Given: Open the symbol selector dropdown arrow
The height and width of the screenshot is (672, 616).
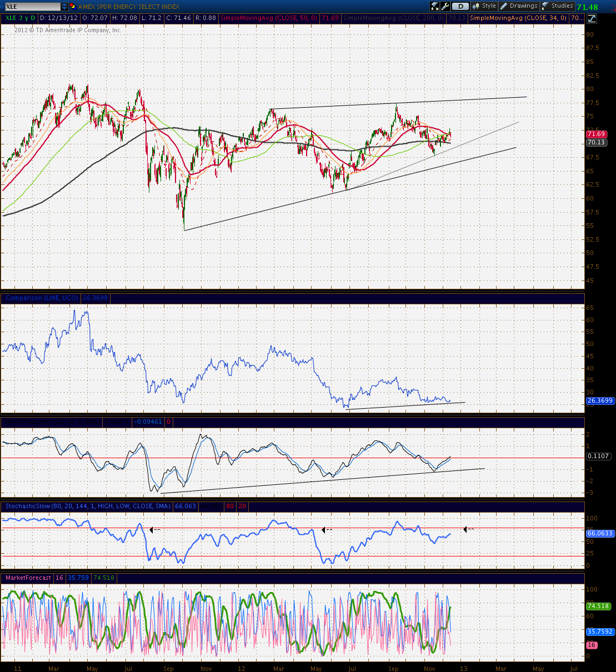Looking at the screenshot, I should coord(65,7).
